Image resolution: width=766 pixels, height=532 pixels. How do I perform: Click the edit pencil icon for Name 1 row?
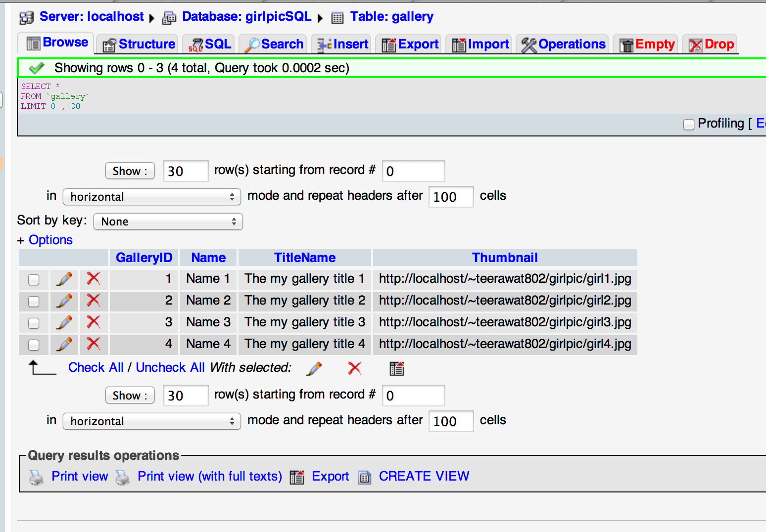point(64,279)
